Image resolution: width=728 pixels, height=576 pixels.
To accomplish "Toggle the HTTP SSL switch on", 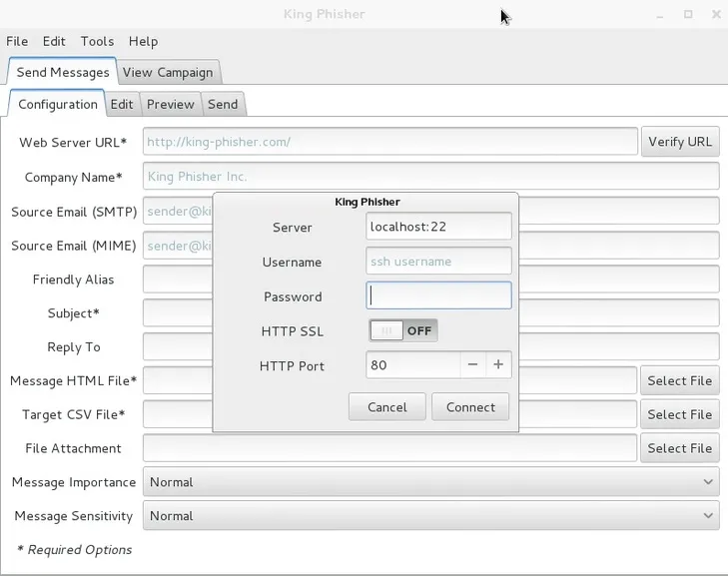I will tap(403, 330).
